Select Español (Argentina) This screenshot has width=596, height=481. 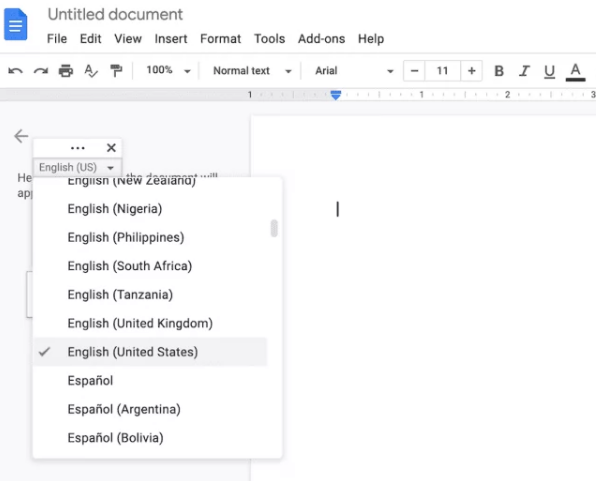pyautogui.click(x=150, y=409)
